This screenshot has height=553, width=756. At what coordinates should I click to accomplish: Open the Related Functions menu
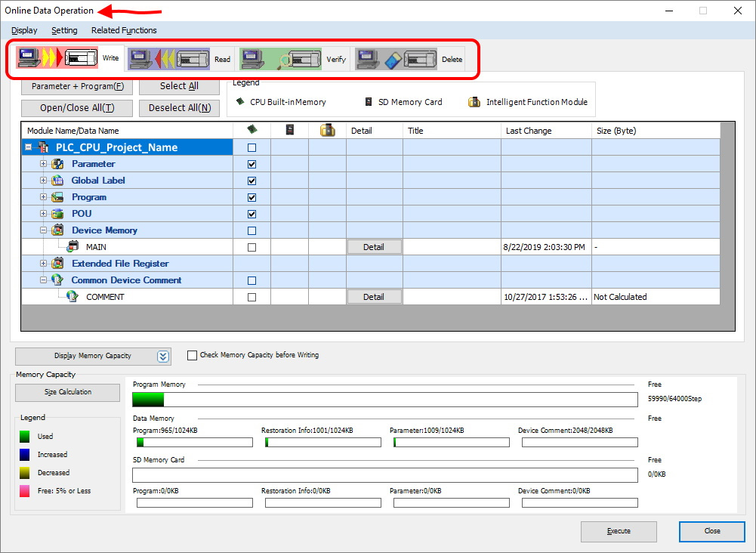(124, 30)
